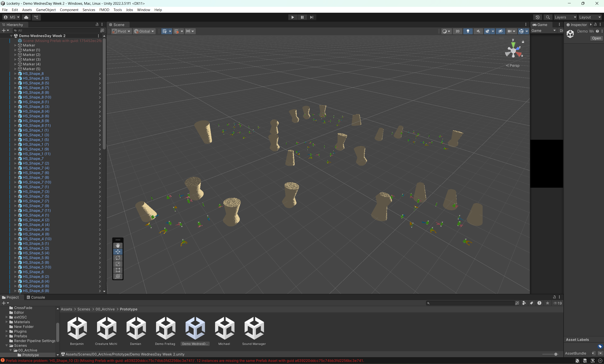Open the Global/Local dropdown
This screenshot has width=604, height=364.
tap(144, 31)
